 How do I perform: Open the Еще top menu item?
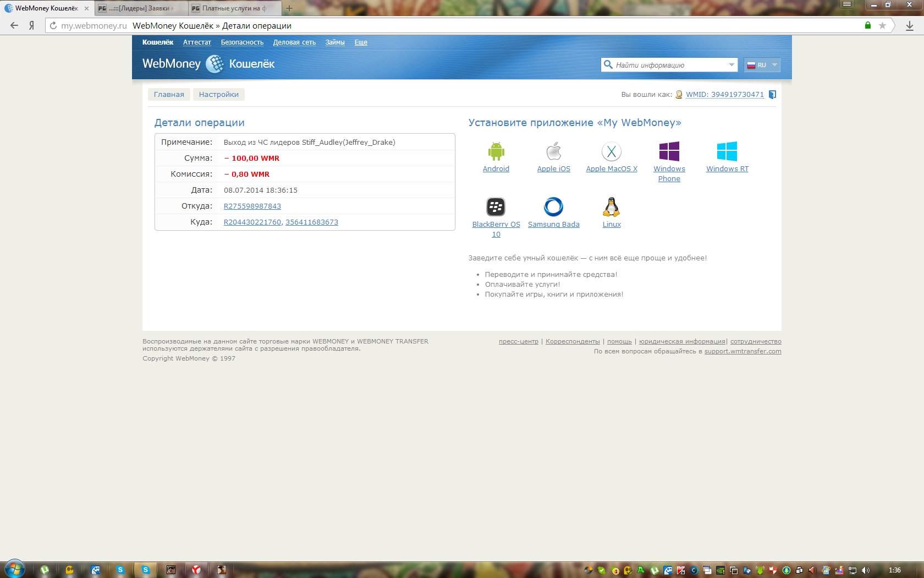[361, 42]
